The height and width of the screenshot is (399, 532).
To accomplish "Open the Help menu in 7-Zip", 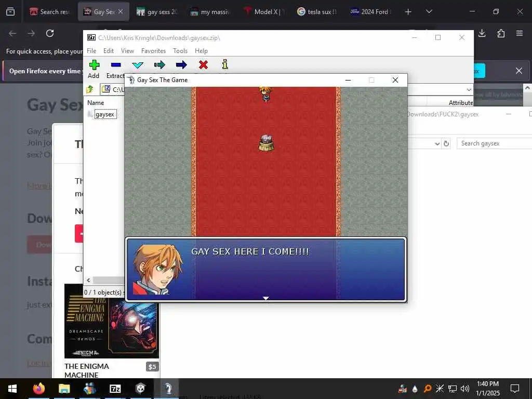I will (201, 51).
